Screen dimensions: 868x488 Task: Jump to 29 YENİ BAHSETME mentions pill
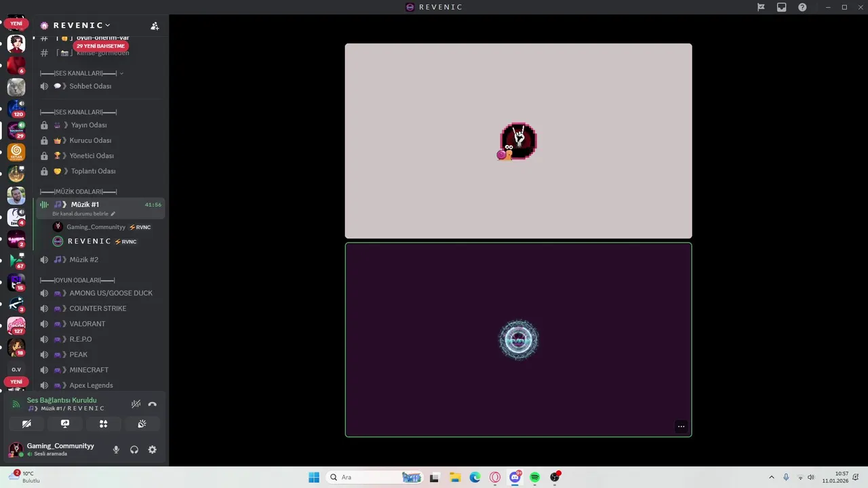pos(100,46)
